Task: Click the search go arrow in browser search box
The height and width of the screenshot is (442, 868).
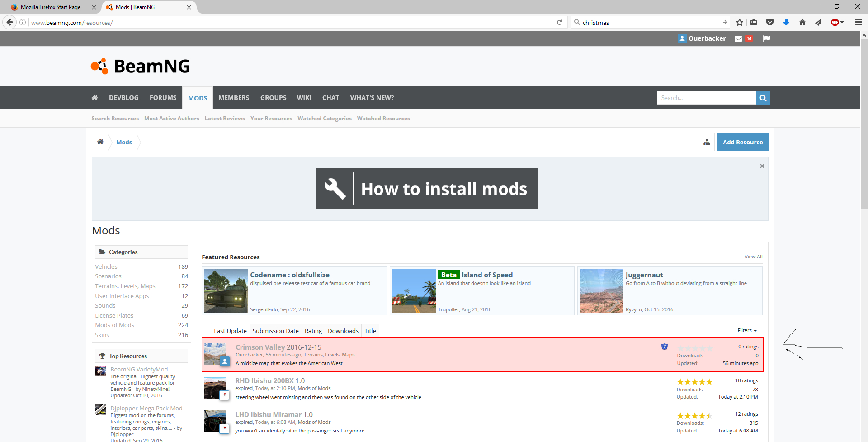Action: click(x=725, y=22)
